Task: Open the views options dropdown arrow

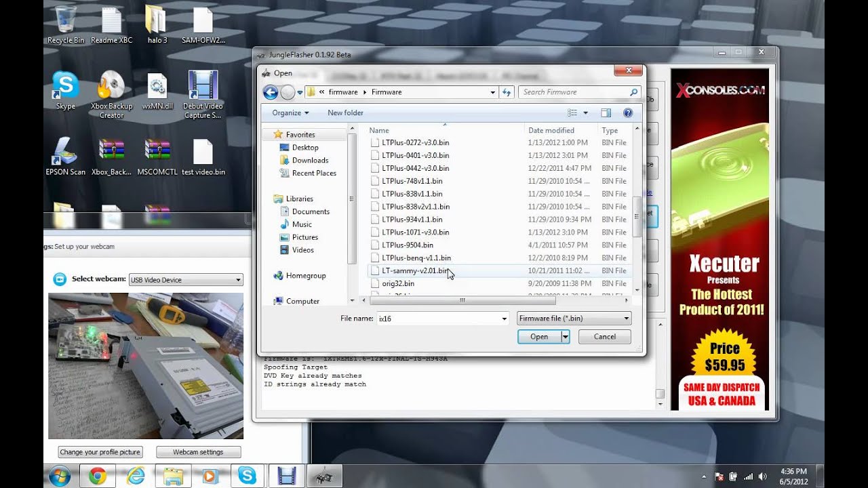Action: click(586, 113)
